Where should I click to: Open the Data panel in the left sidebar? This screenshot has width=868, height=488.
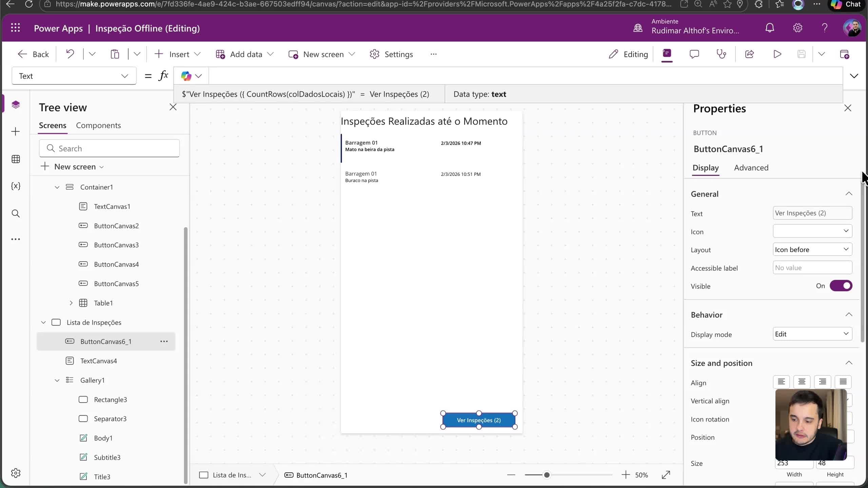pyautogui.click(x=16, y=159)
